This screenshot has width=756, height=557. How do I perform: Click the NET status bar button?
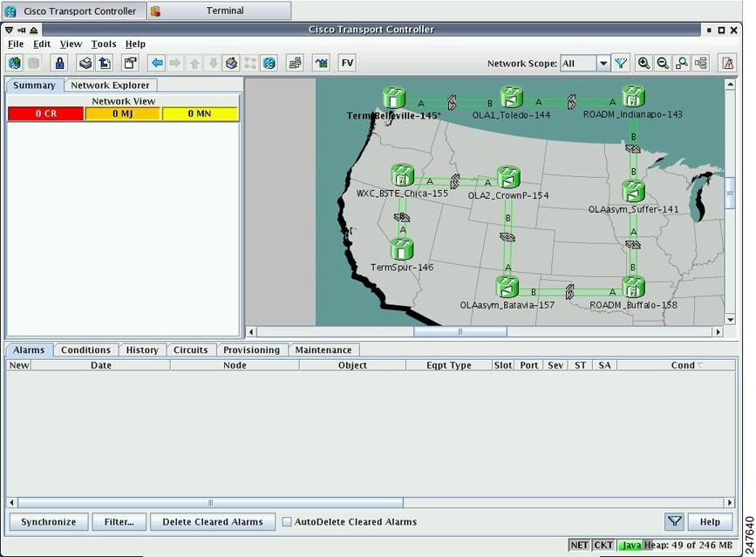579,545
